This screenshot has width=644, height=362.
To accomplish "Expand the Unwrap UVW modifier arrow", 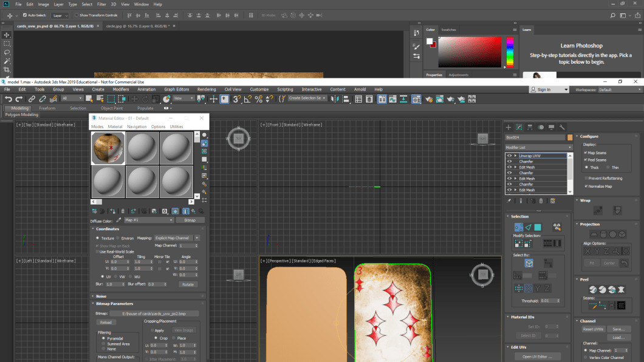I will [515, 155].
